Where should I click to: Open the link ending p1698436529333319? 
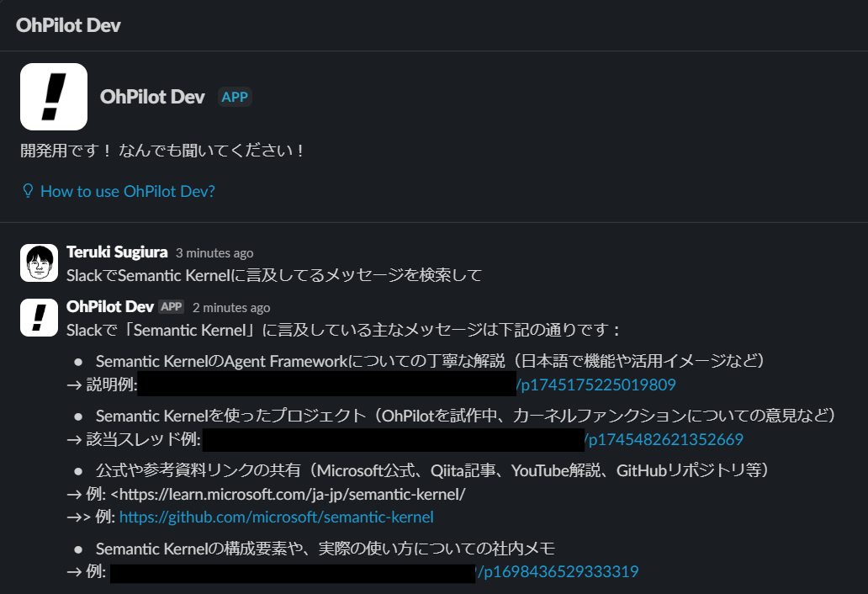point(558,571)
